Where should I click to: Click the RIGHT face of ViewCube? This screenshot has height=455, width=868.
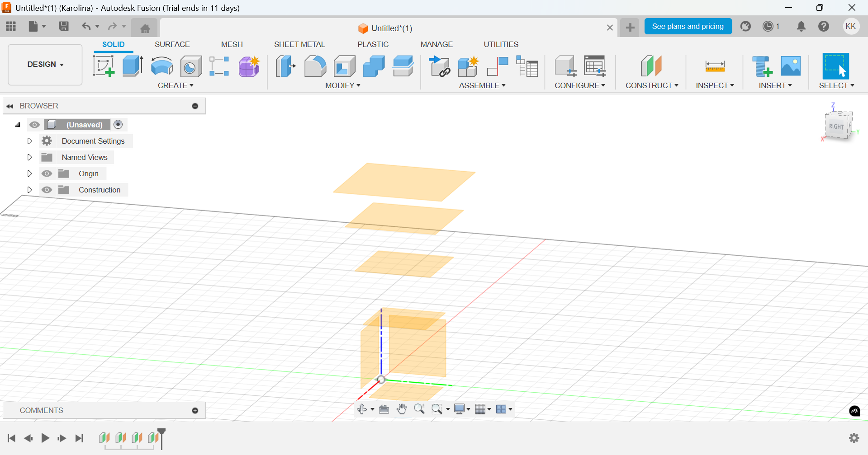tap(836, 127)
